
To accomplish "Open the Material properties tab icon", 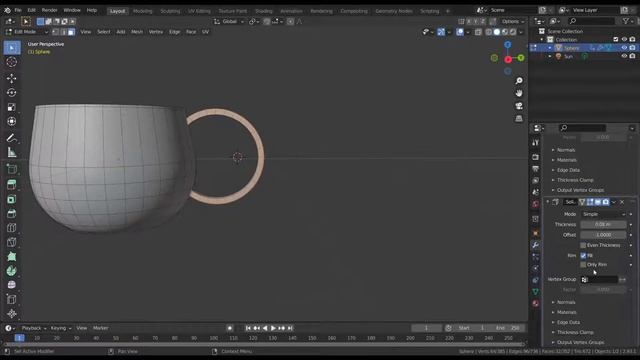I will [536, 303].
